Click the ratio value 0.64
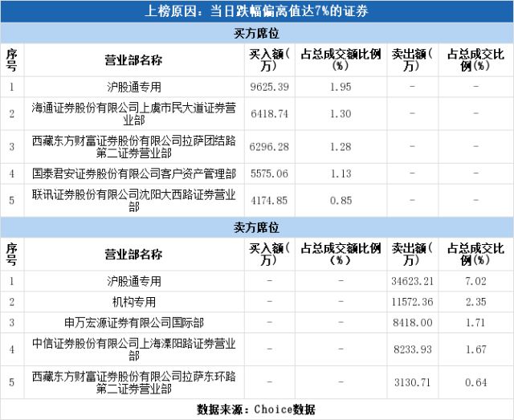Screen dimensions: 514x420 (476, 382)
